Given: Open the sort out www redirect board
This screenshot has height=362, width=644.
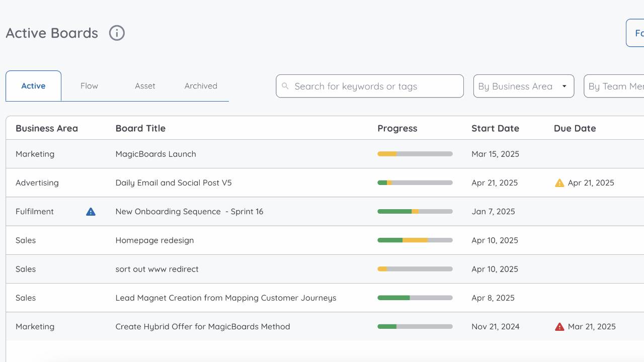Looking at the screenshot, I should point(157,269).
